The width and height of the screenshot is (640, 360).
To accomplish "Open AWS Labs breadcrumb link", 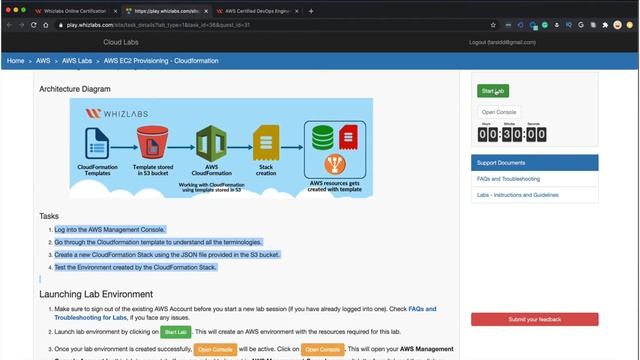I will click(77, 61).
